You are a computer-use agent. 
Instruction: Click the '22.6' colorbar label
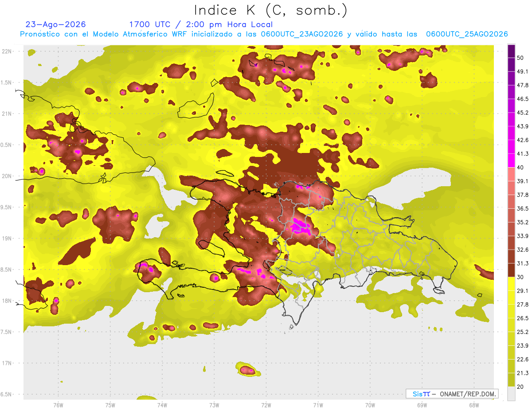pos(523,359)
